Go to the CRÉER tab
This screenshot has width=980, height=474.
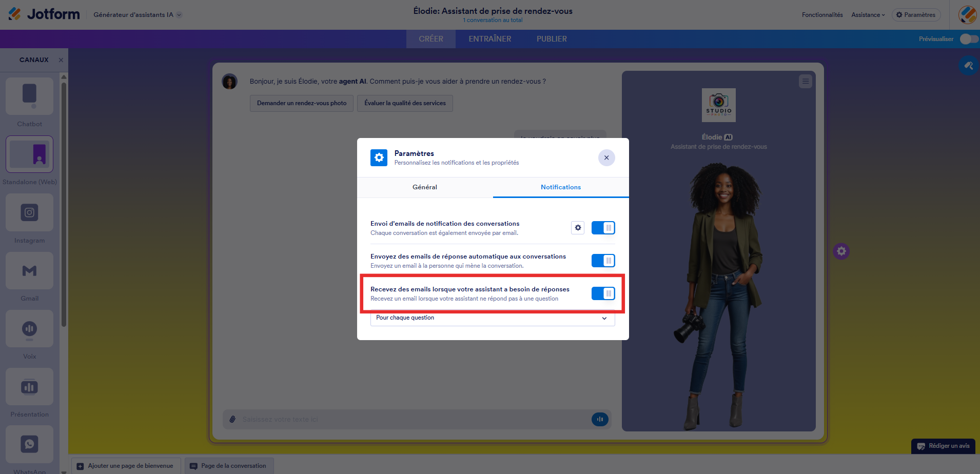pyautogui.click(x=431, y=39)
